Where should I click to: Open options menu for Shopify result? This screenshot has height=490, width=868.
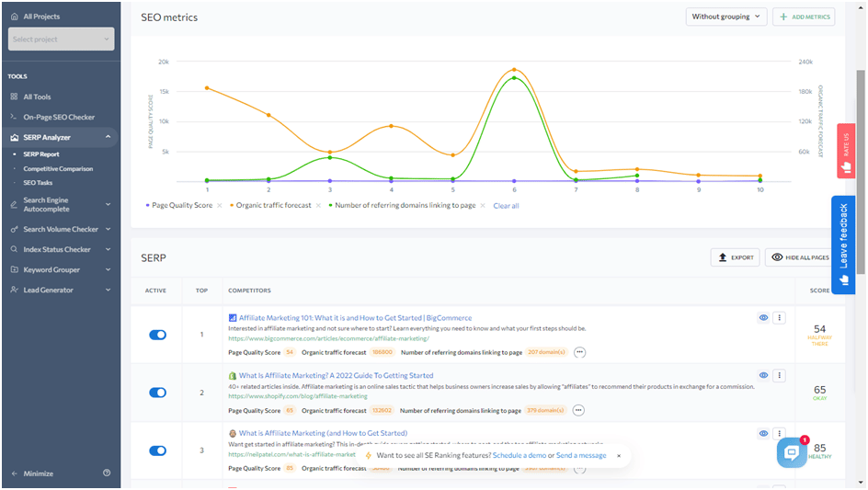(x=780, y=375)
